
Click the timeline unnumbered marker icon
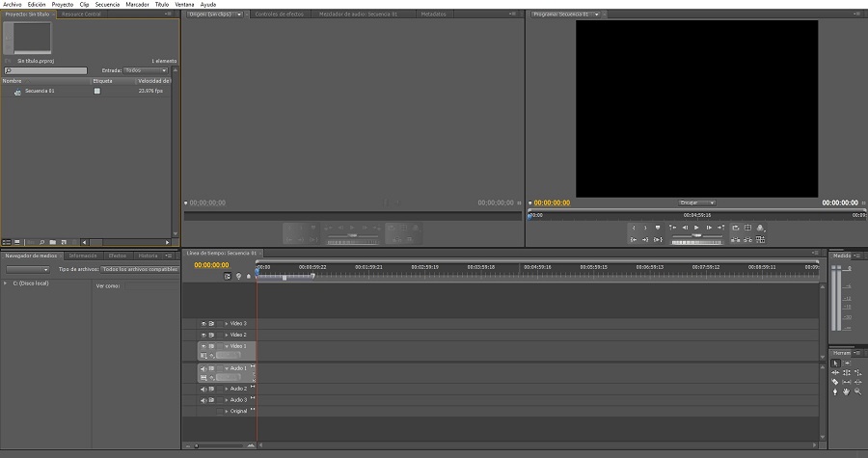pyautogui.click(x=249, y=276)
